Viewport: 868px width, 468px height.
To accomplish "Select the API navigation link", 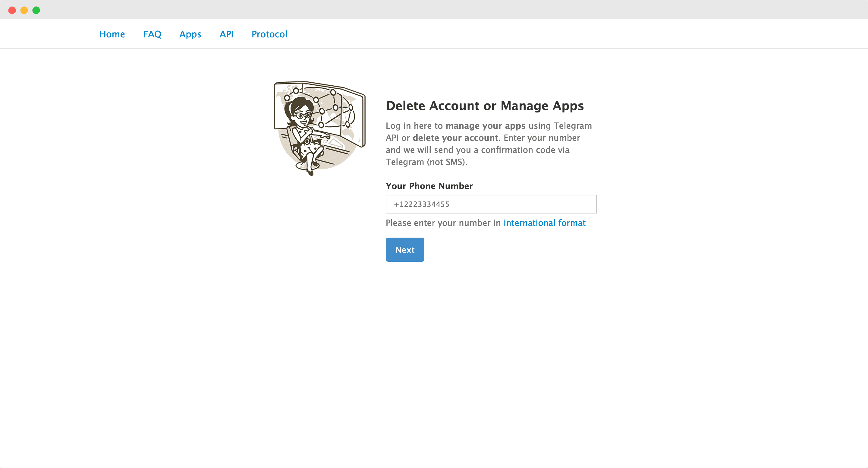I will coord(226,34).
